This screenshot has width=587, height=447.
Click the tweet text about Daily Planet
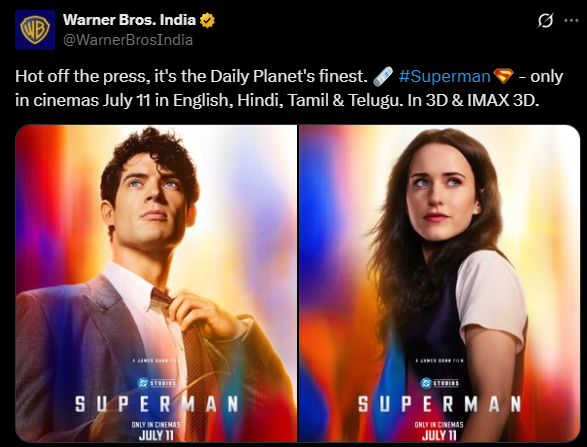(289, 88)
